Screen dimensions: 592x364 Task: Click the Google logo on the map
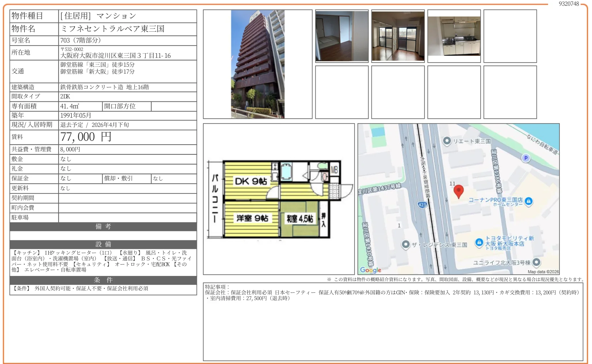tap(371, 270)
